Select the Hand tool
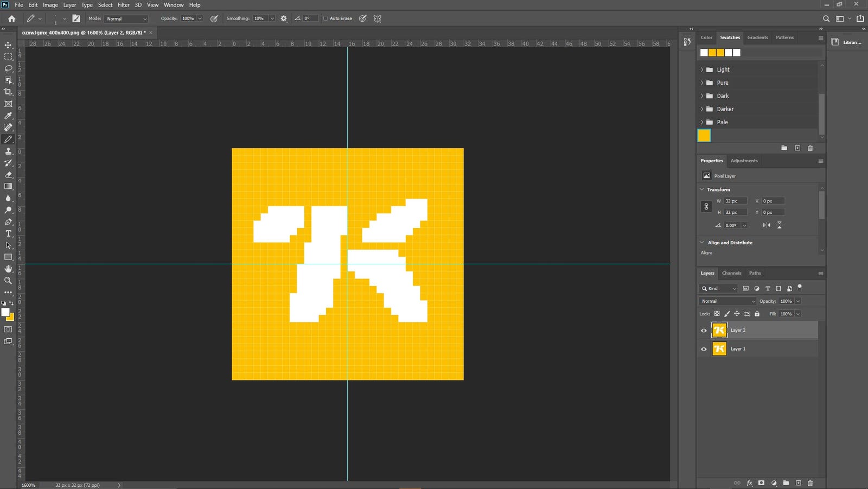 pyautogui.click(x=8, y=269)
